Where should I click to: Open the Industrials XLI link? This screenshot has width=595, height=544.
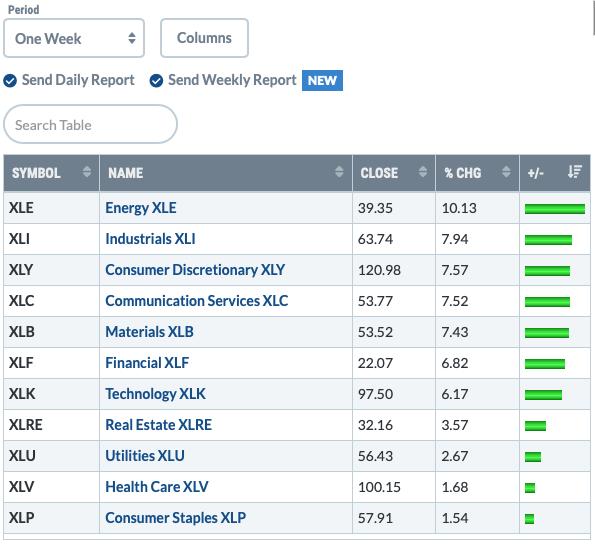[150, 239]
